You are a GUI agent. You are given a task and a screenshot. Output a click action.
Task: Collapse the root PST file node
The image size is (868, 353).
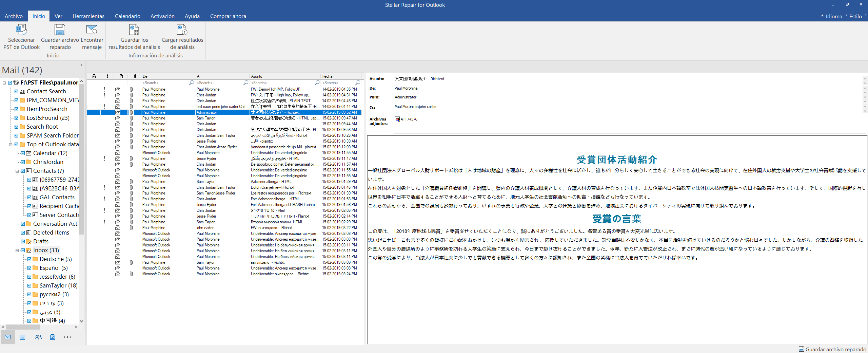point(4,82)
